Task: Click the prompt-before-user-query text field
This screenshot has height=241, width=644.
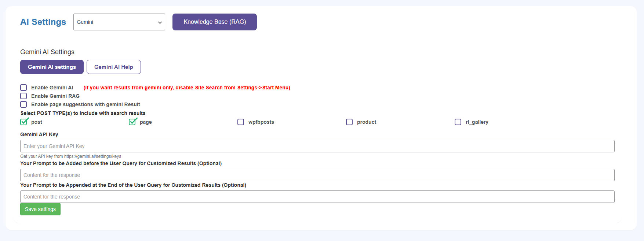Action: pos(317,175)
